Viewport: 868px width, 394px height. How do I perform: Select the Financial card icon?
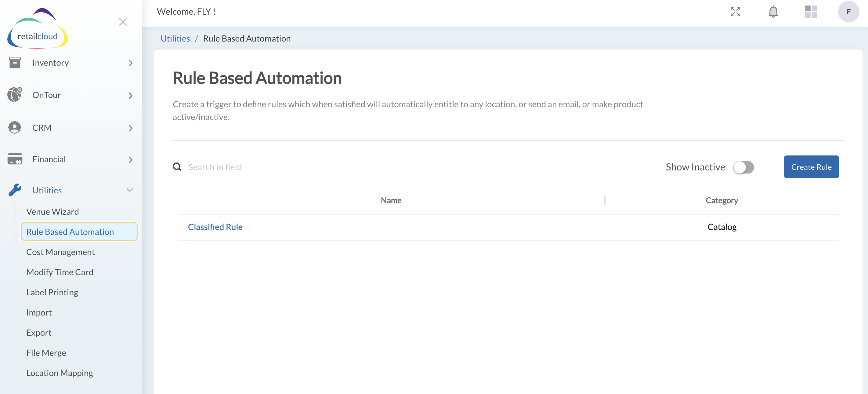[14, 159]
